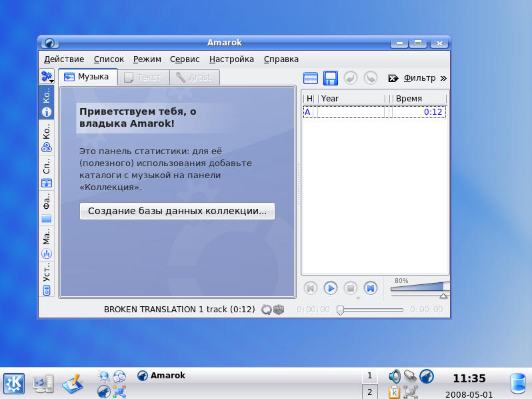Open the trash bin panel icon
The height and width of the screenshot is (399, 532).
(x=518, y=384)
